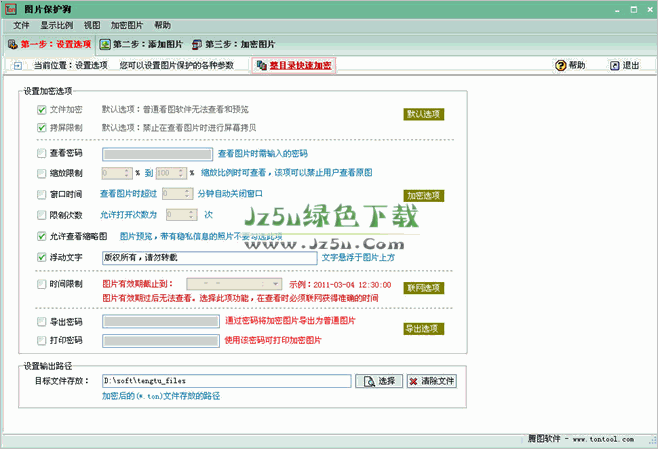The height and width of the screenshot is (449, 658).
Task: Click the 第三步 加密图片 step icon
Action: pos(197,44)
